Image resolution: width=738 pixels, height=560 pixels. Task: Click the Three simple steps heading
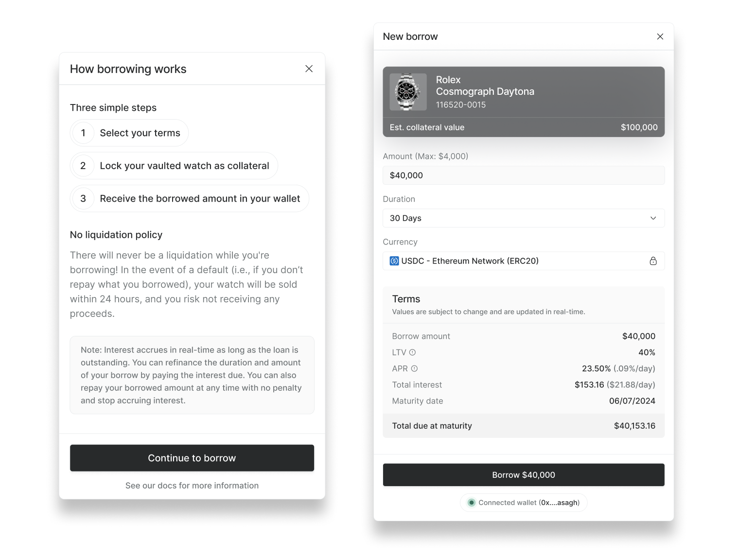pos(113,107)
